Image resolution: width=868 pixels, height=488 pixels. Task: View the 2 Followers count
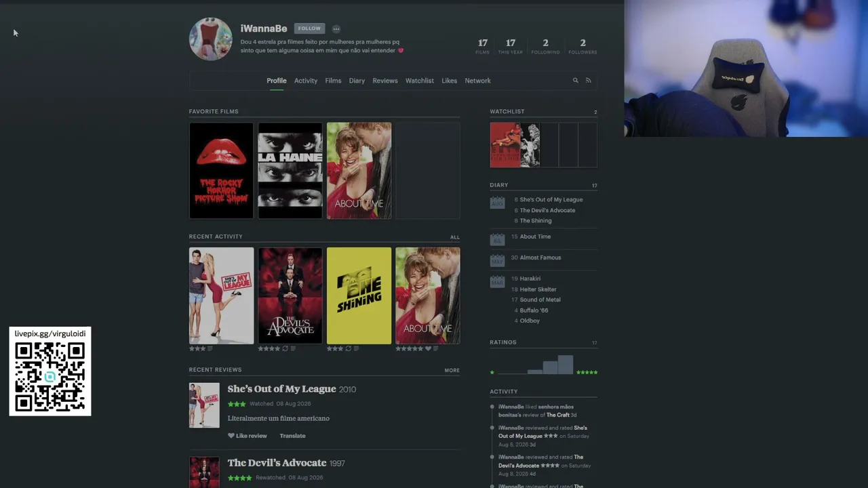(x=583, y=46)
